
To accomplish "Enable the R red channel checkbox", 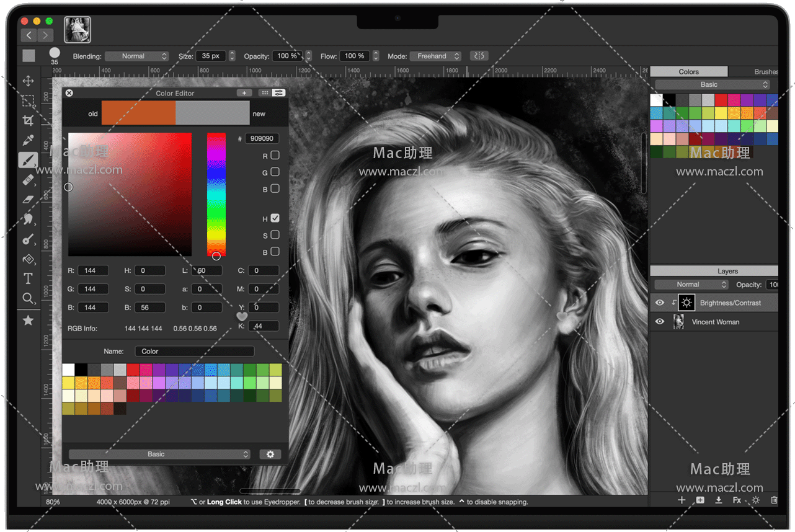I will [275, 155].
